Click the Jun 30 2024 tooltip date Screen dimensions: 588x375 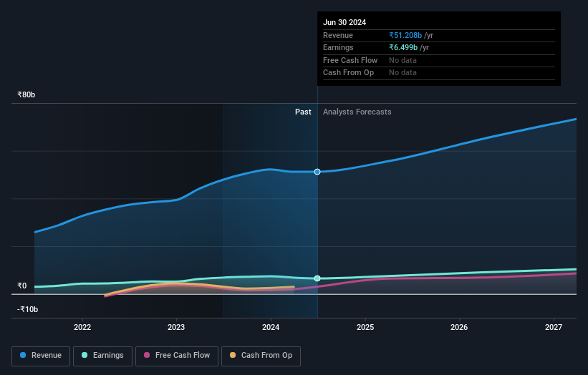344,22
